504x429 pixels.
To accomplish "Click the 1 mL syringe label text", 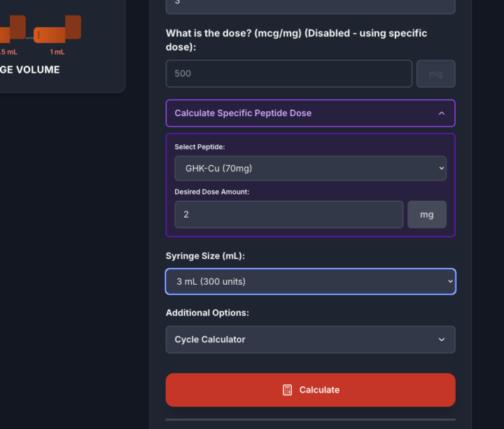I will pyautogui.click(x=57, y=52).
